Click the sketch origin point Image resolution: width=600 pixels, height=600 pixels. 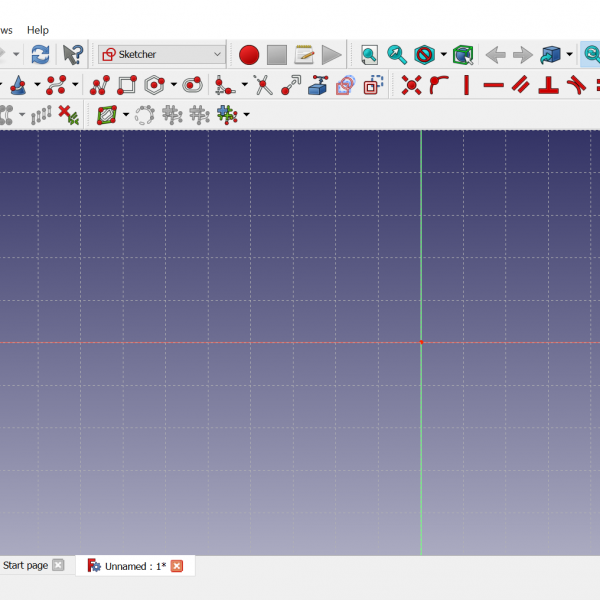tap(421, 342)
